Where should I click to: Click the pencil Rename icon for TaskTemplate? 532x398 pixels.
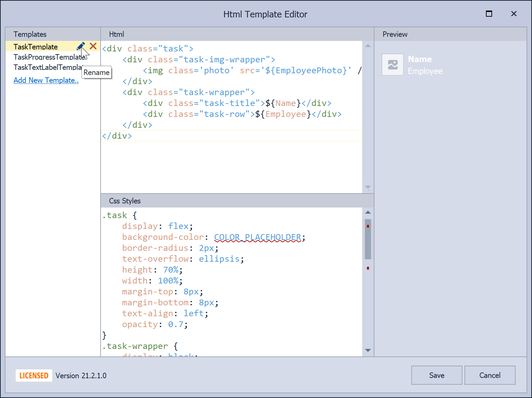(x=81, y=46)
